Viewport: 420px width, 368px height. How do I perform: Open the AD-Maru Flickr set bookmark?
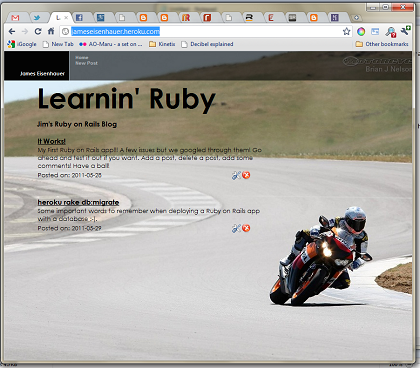(111, 44)
